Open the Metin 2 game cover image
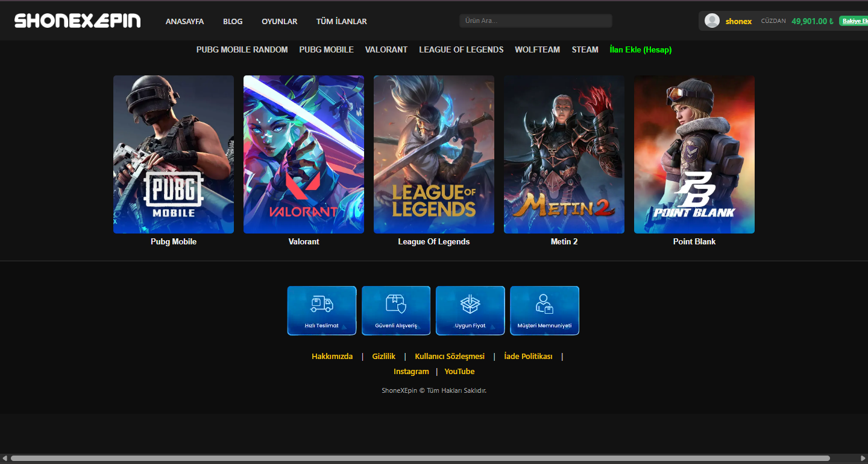The height and width of the screenshot is (464, 868). [564, 154]
